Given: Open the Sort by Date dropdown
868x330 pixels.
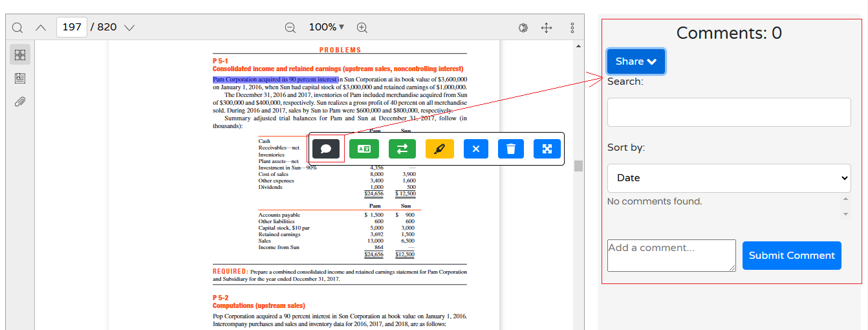Looking at the screenshot, I should coord(729,178).
